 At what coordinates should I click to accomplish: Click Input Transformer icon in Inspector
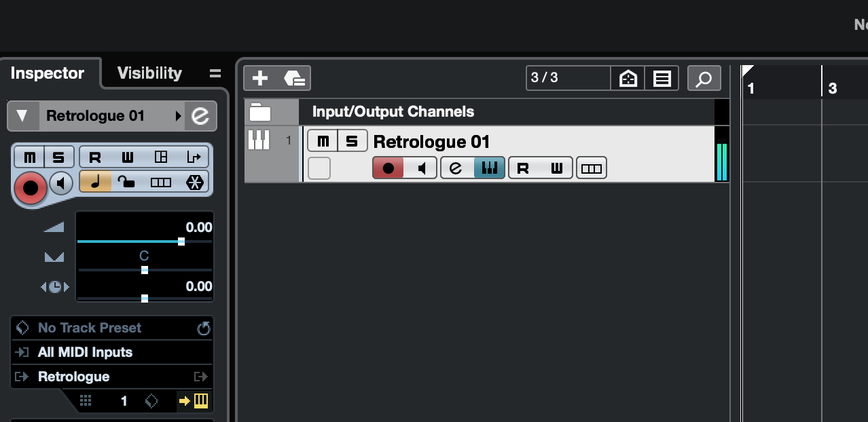point(194,157)
